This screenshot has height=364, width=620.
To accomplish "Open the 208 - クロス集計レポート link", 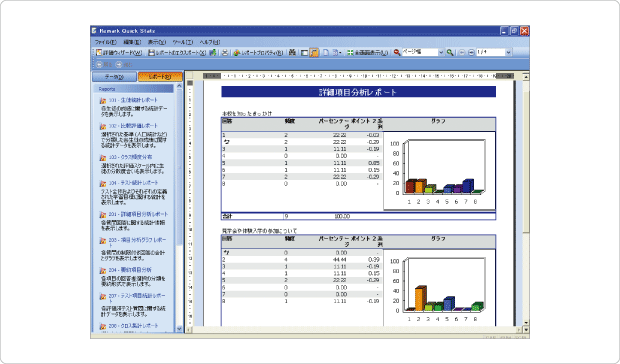I will [x=133, y=326].
